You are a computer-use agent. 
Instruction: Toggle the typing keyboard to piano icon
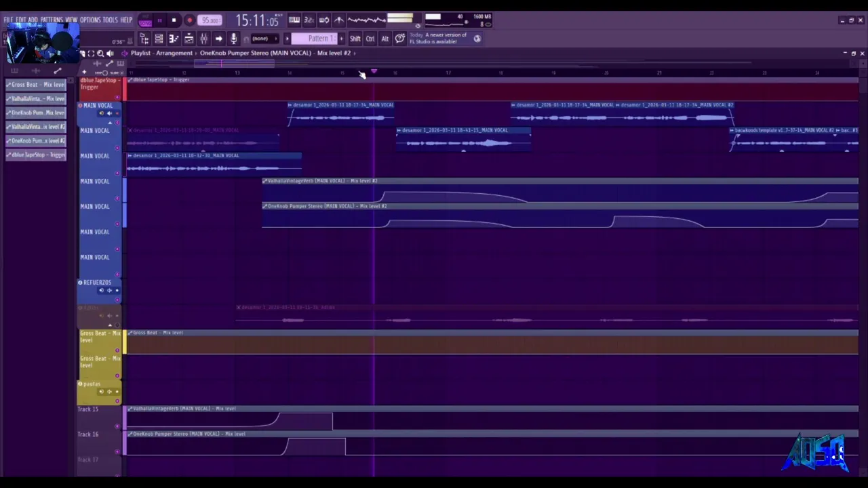tap(294, 20)
